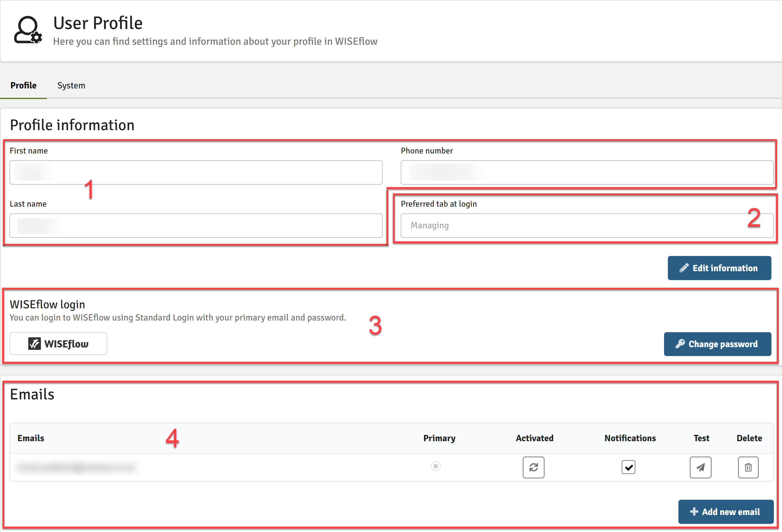Uncheck the Notifications checkbox

click(x=629, y=467)
